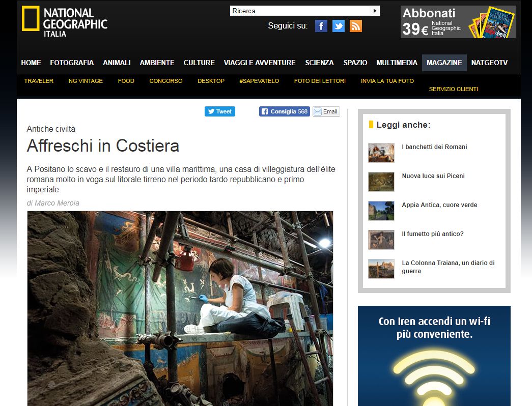Open INVIA LA TUA FOTO link
The width and height of the screenshot is (532, 406).
pos(387,81)
